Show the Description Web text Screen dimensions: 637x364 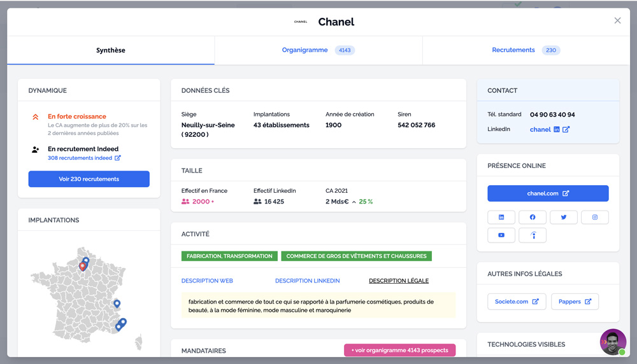207,281
